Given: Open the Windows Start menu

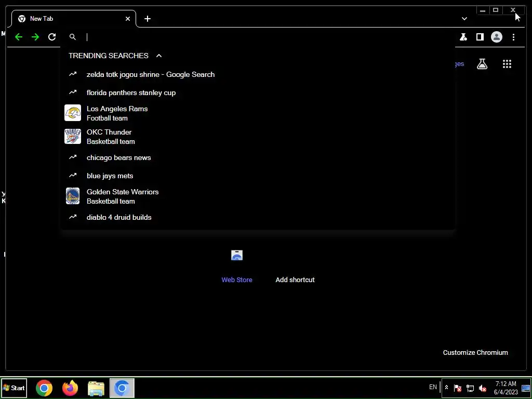Looking at the screenshot, I should point(14,388).
